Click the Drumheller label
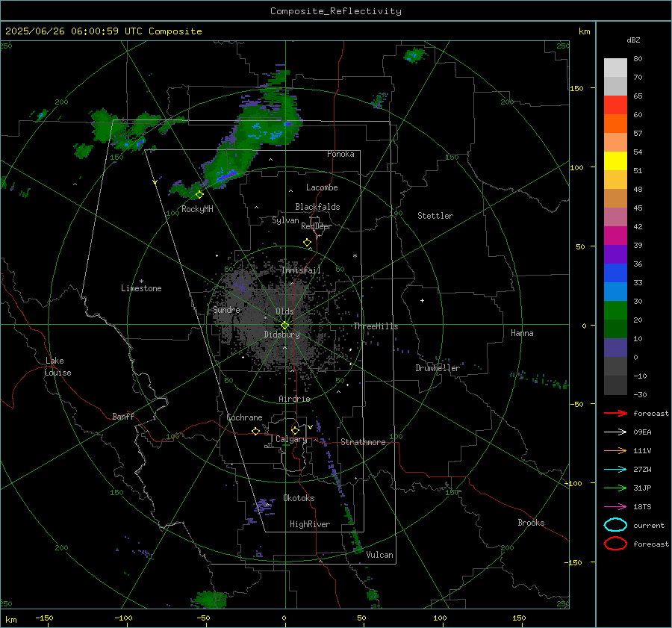 point(438,368)
